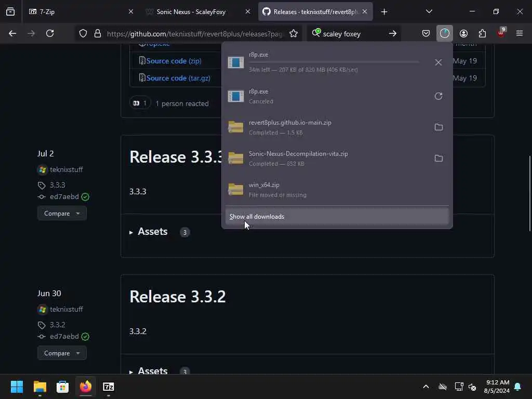
Task: Open the extensions puzzle icon
Action: 482,33
